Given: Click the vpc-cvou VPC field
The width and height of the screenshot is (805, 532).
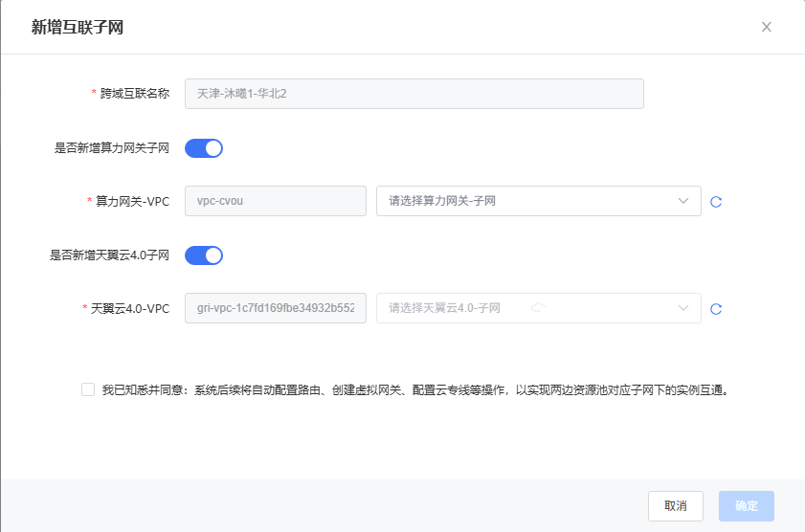Looking at the screenshot, I should point(275,201).
